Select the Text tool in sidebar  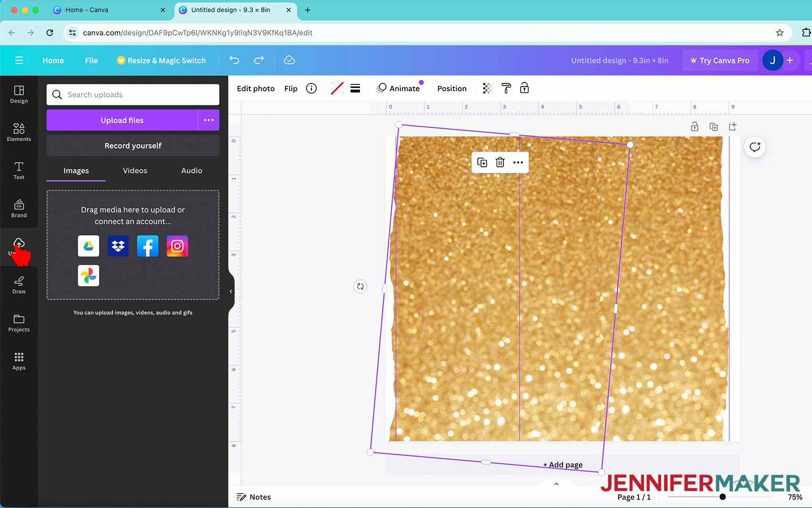19,171
